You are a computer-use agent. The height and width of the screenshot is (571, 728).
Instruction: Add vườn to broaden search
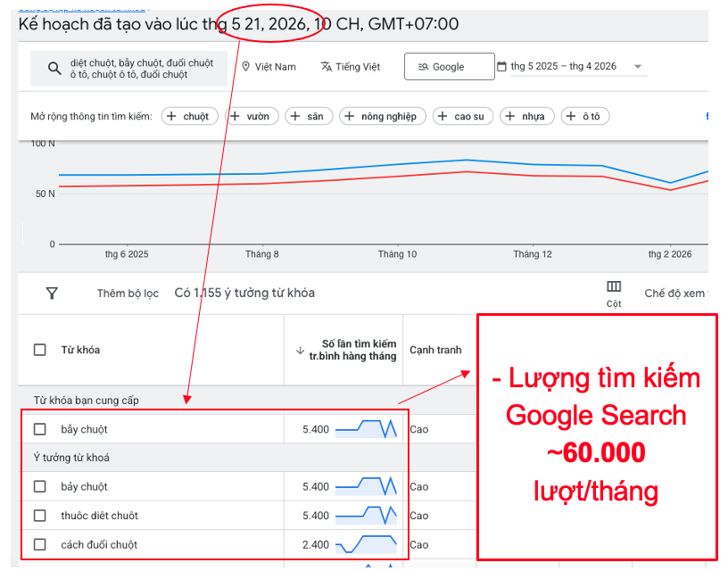(x=252, y=116)
